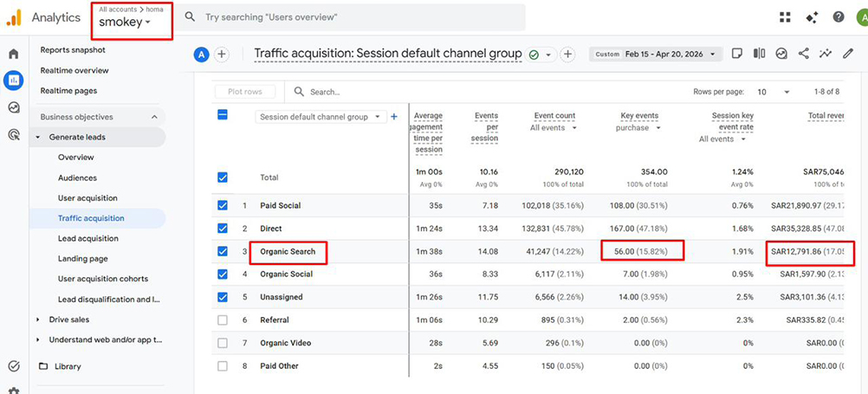Open the custom date range dropdown

(x=656, y=54)
